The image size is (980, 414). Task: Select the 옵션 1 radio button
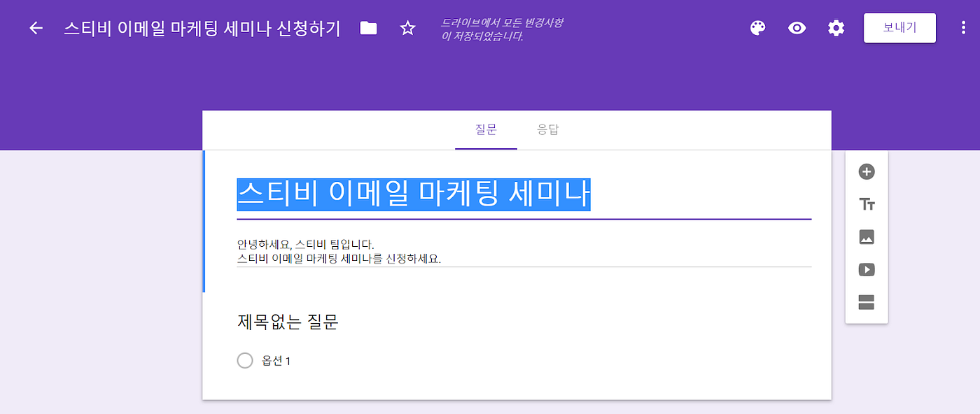pos(244,361)
